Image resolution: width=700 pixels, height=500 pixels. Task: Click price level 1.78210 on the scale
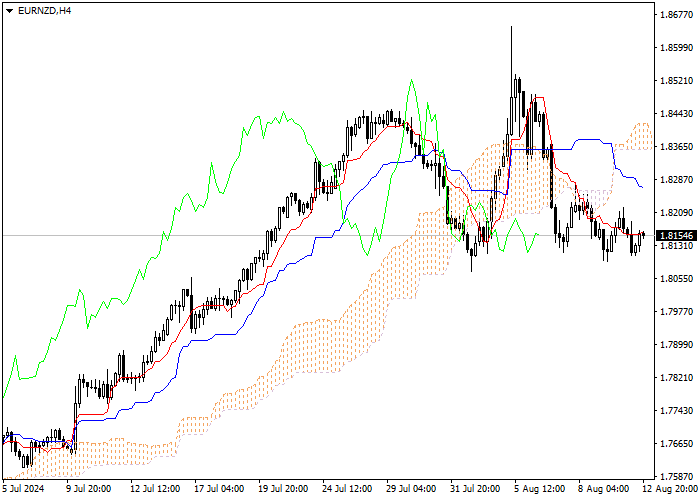(x=676, y=378)
